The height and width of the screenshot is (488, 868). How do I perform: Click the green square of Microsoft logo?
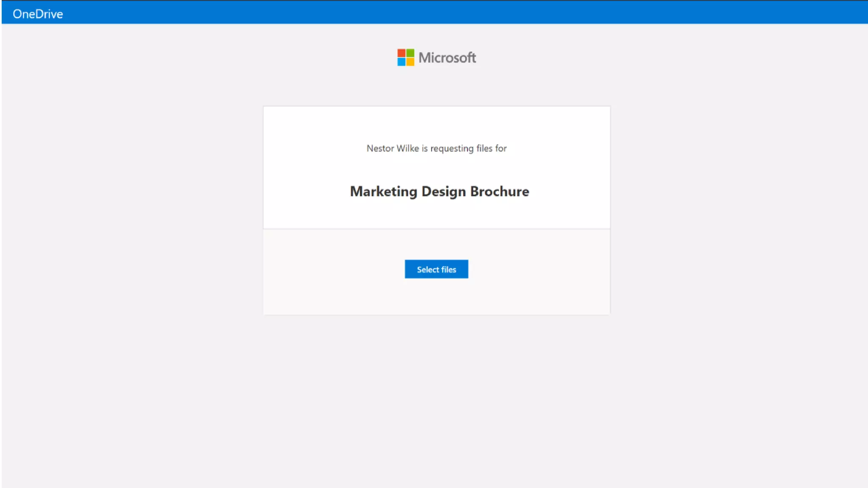[x=410, y=53]
